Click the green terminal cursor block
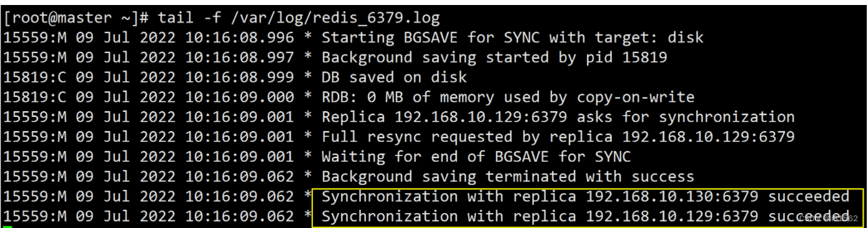This screenshot has height=228, width=868. point(7,227)
